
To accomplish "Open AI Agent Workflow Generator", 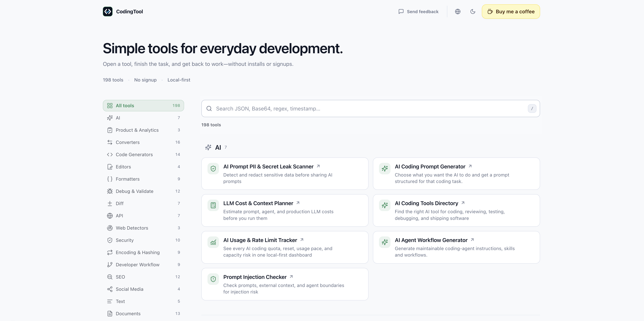I will tap(456, 247).
